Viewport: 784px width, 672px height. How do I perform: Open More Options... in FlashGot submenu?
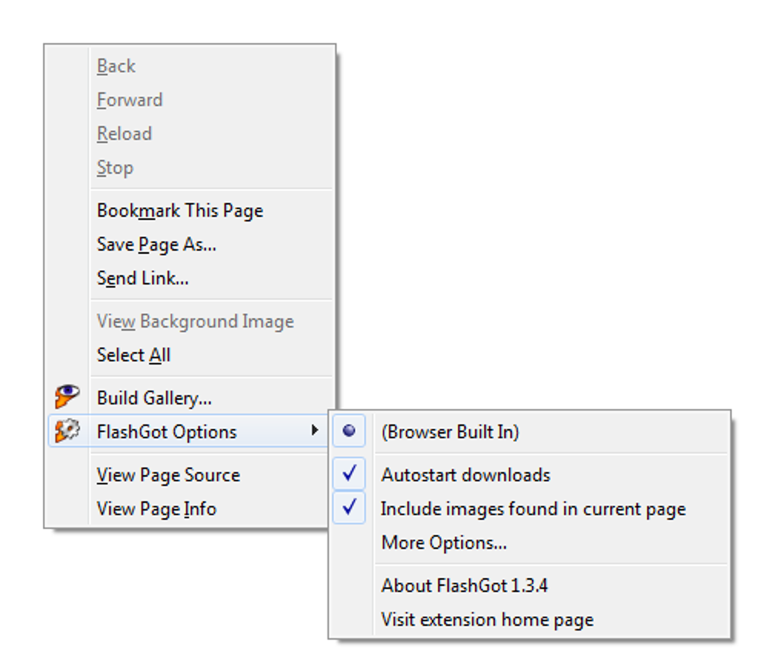click(x=444, y=543)
